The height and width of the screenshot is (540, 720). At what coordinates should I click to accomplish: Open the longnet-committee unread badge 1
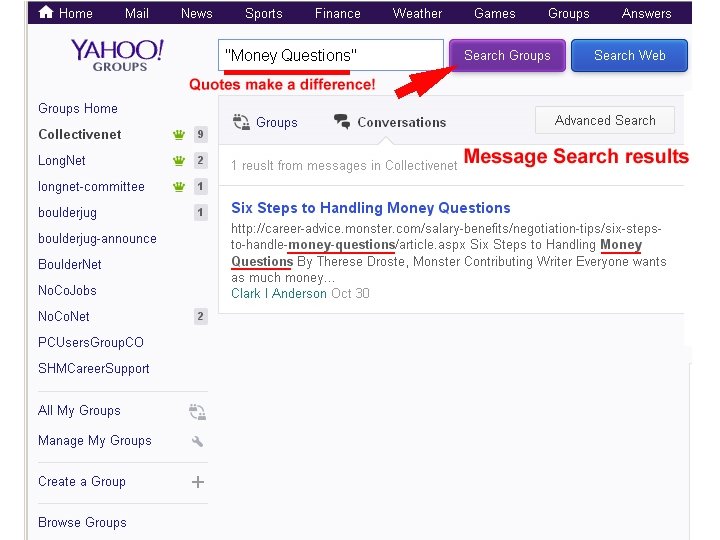click(200, 186)
